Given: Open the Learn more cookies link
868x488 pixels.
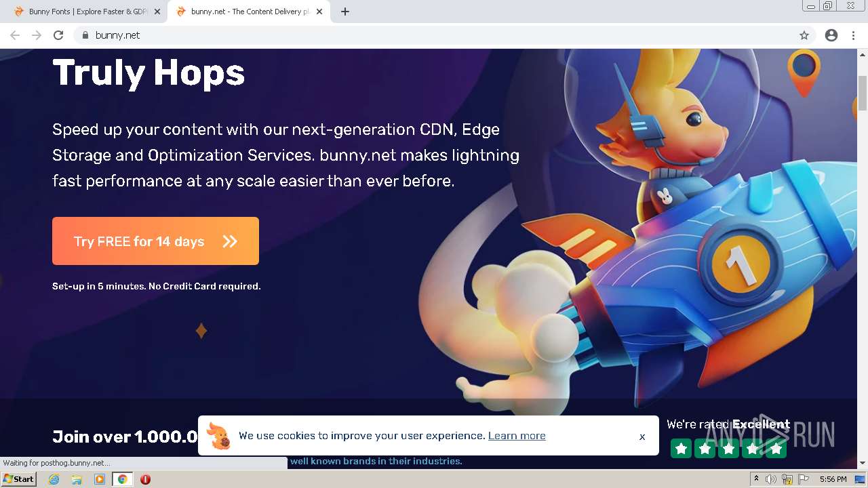Looking at the screenshot, I should 517,436.
